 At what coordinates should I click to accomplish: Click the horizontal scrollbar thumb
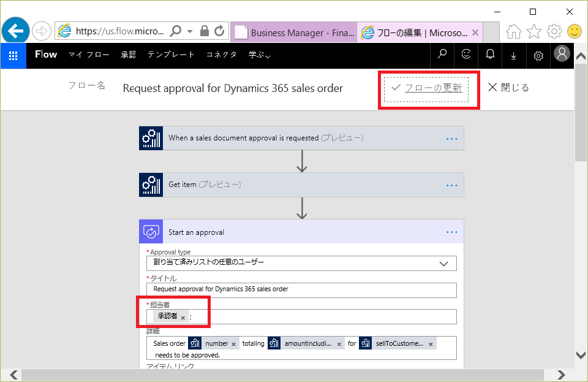283,375
